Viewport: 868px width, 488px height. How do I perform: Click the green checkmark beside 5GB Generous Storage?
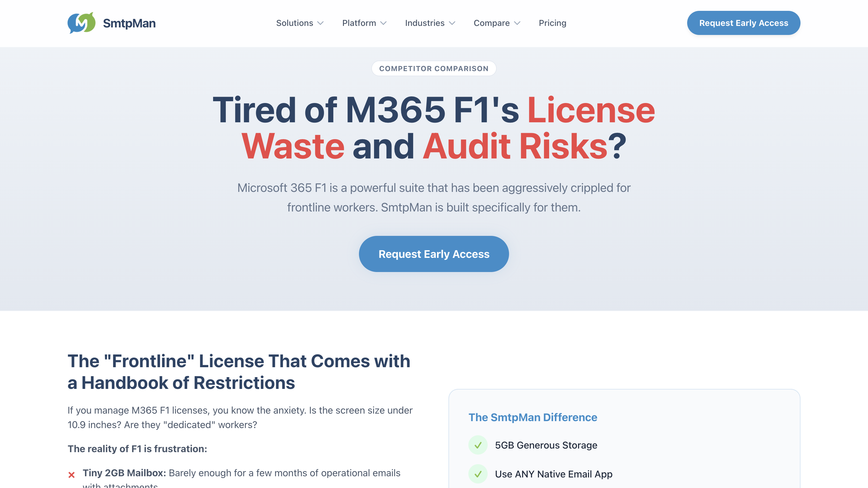pos(478,445)
